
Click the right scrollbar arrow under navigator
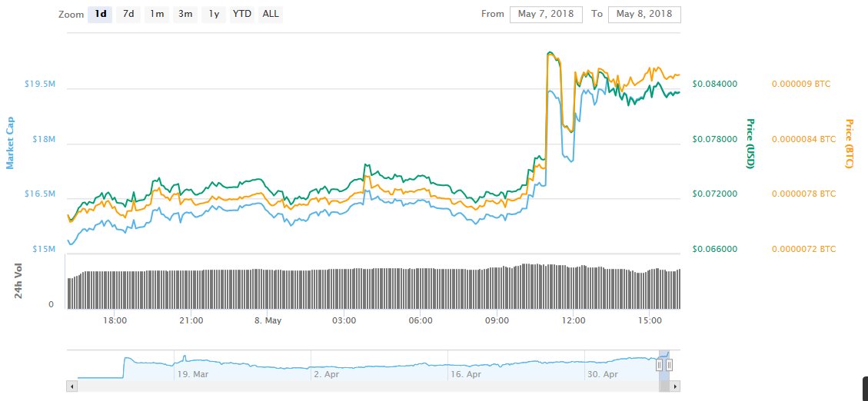click(676, 386)
